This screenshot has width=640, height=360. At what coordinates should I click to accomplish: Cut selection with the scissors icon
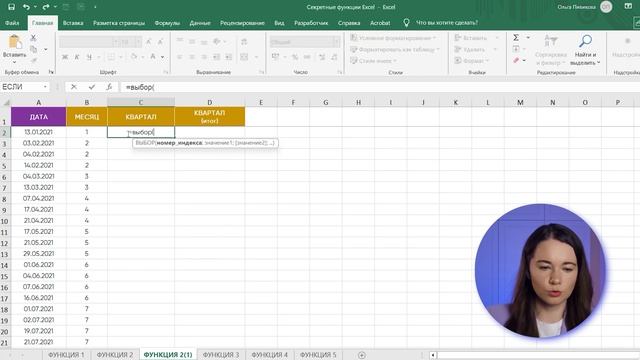point(33,38)
